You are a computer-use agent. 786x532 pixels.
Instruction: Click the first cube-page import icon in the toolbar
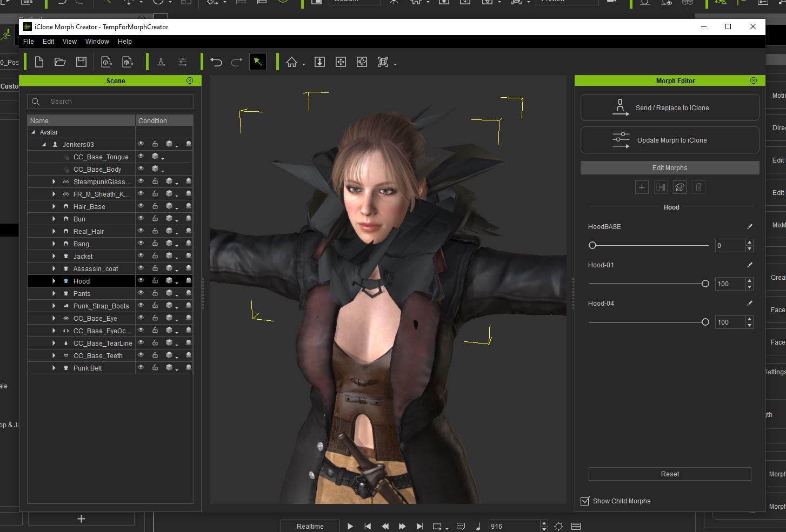click(106, 62)
